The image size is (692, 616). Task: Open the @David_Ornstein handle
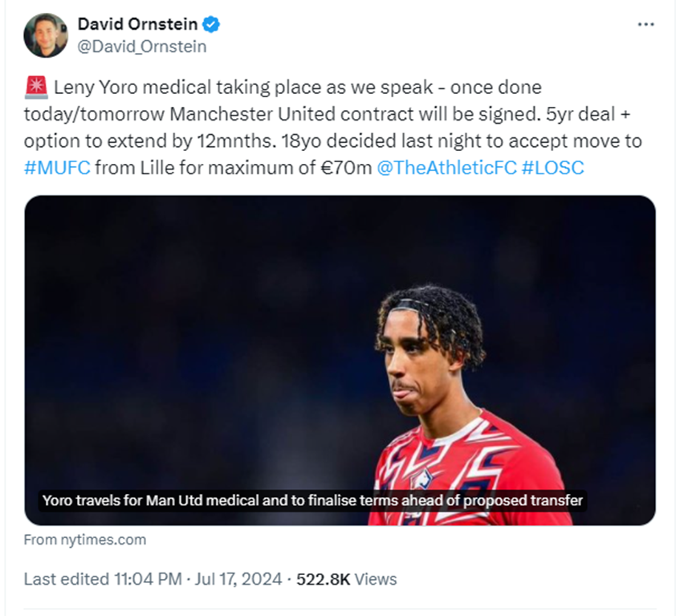click(142, 47)
